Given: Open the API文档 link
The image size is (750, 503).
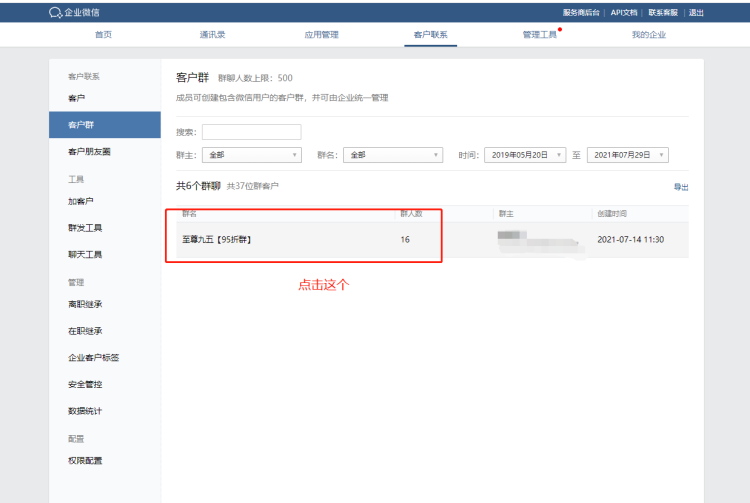Looking at the screenshot, I should pos(624,12).
